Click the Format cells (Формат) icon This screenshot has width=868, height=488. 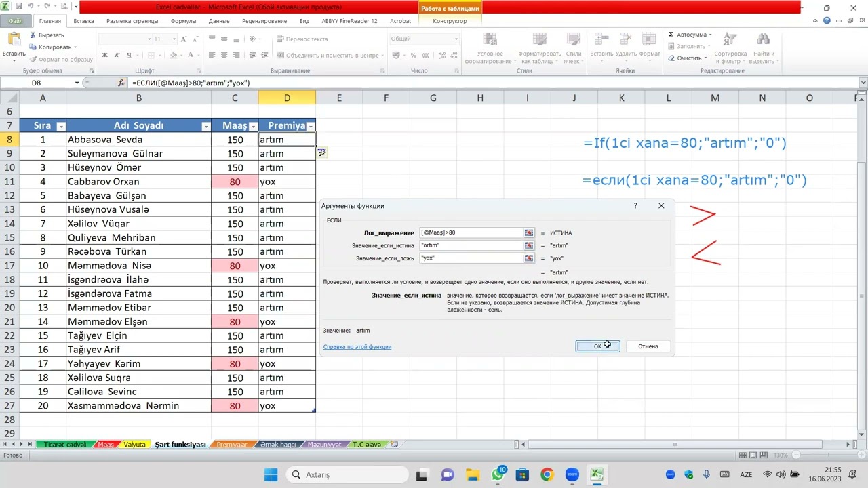tap(649, 39)
